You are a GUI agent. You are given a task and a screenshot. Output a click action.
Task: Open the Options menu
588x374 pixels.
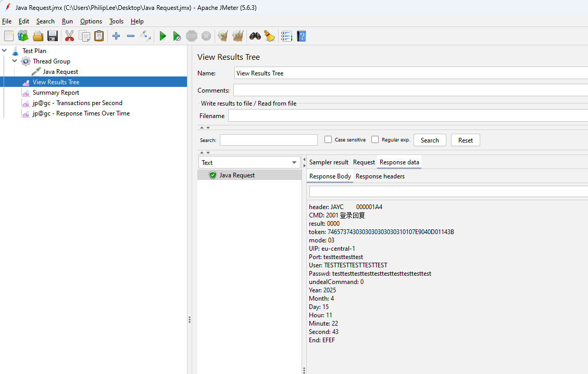91,21
